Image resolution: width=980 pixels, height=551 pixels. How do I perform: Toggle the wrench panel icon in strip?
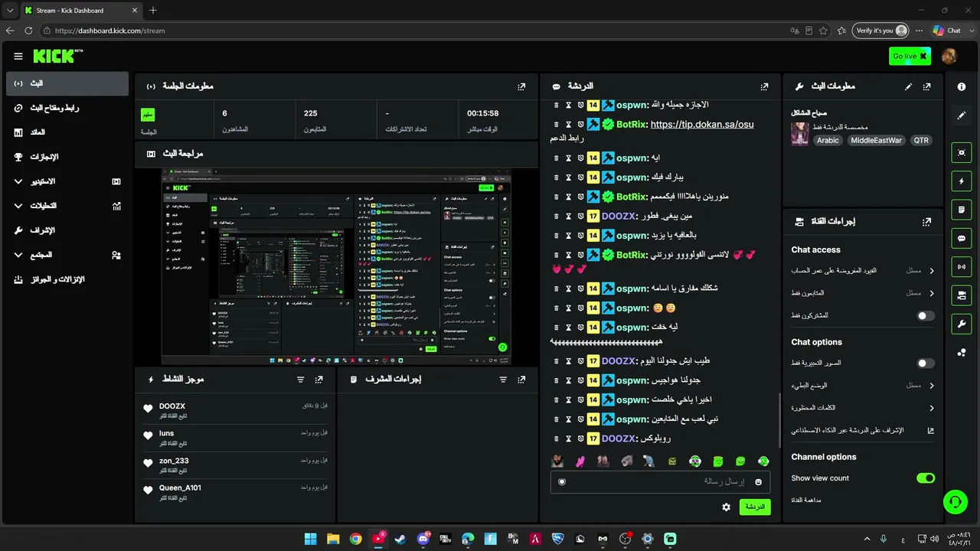(962, 324)
